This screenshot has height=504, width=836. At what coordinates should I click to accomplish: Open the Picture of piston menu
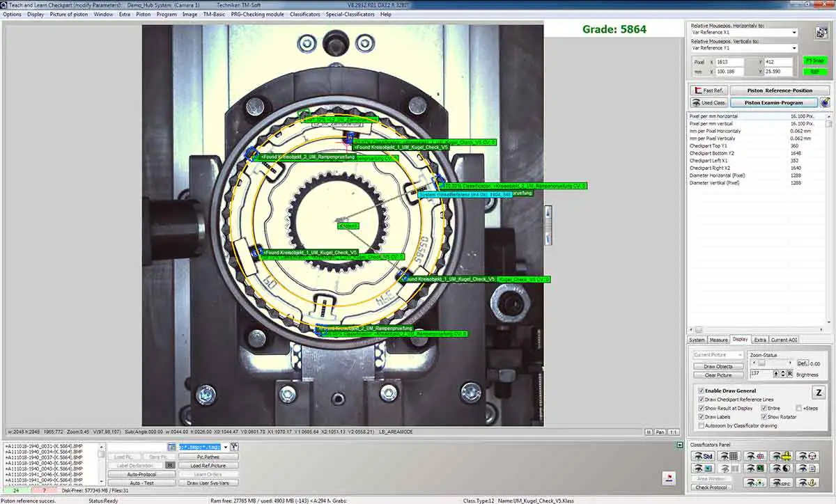[68, 14]
